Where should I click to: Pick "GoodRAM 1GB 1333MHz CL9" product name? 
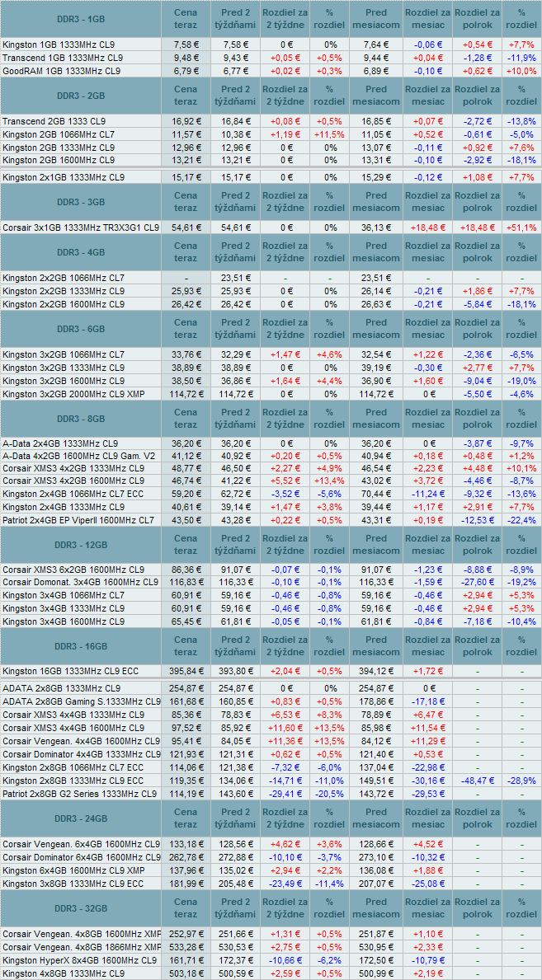[x=61, y=71]
